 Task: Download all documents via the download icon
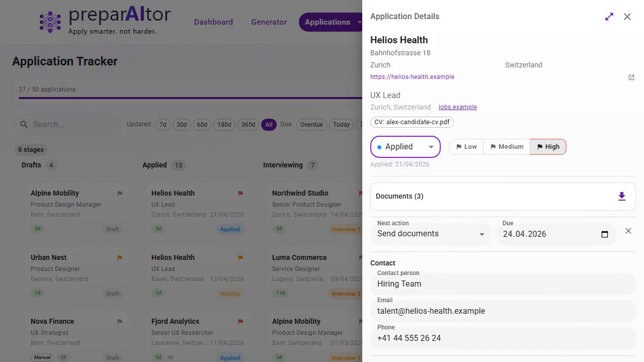tap(622, 196)
